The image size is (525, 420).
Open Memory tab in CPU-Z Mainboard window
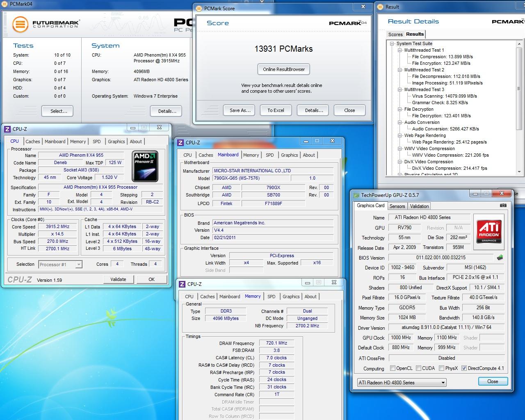click(251, 155)
